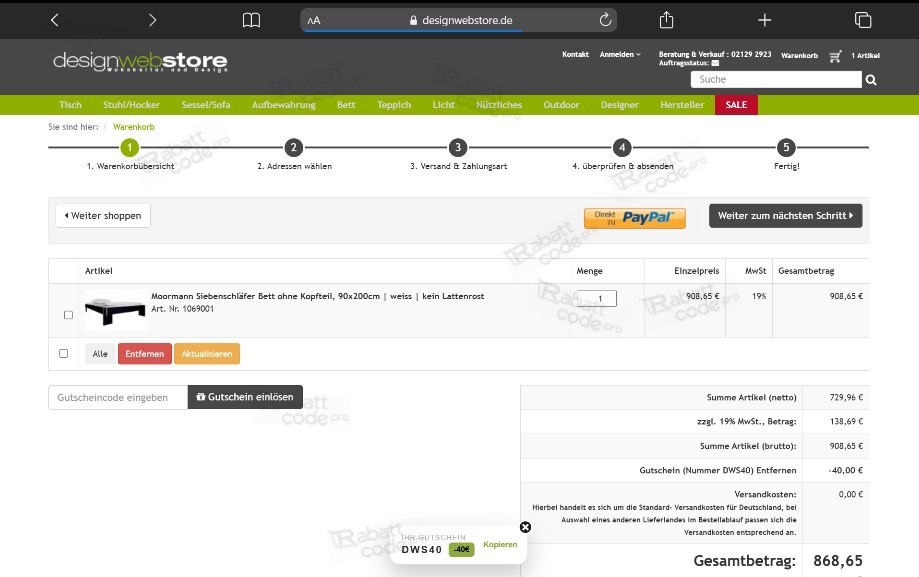Image resolution: width=919 pixels, height=577 pixels.
Task: Click into the Suche search field
Action: click(x=776, y=79)
